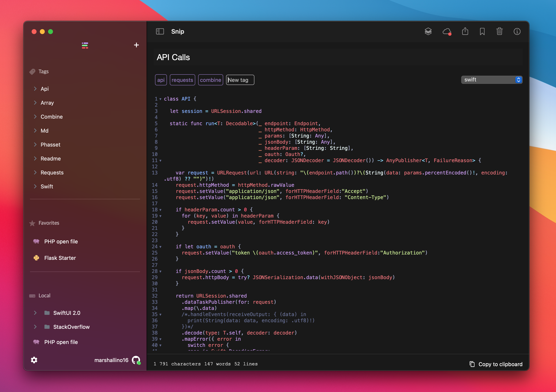Open the layers stack icon in toolbar
Viewport: 556px width, 392px height.
(x=428, y=31)
